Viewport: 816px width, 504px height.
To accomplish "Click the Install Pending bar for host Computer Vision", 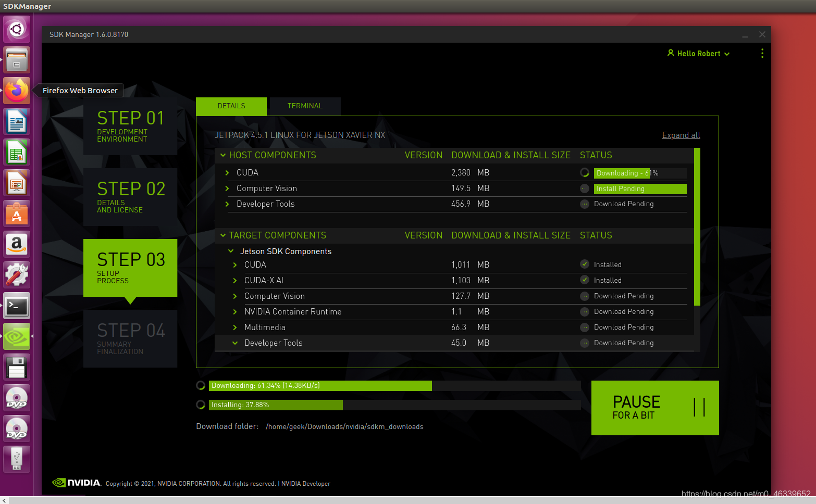I will point(640,189).
